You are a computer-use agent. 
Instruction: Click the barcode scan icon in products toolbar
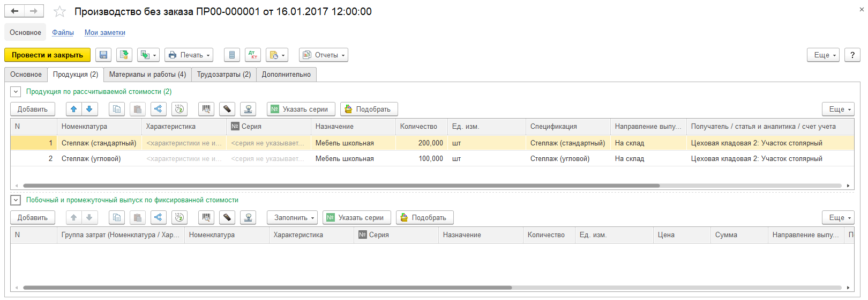[x=206, y=109]
